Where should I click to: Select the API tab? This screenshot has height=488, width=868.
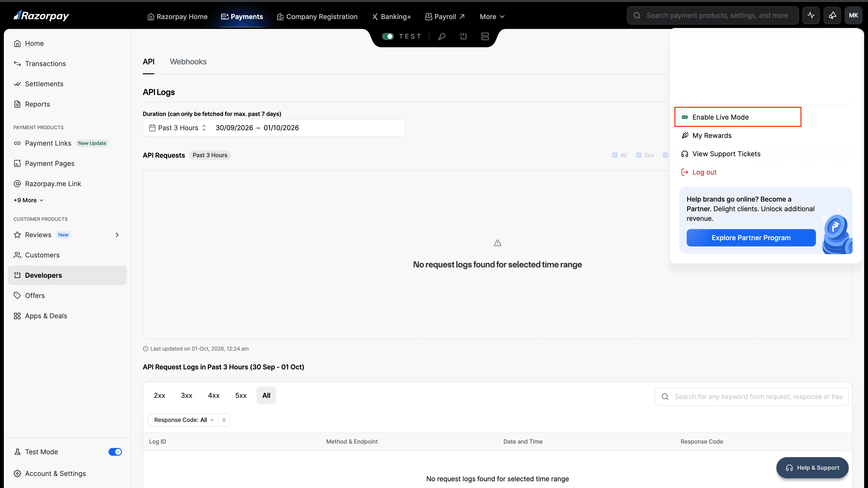point(149,62)
